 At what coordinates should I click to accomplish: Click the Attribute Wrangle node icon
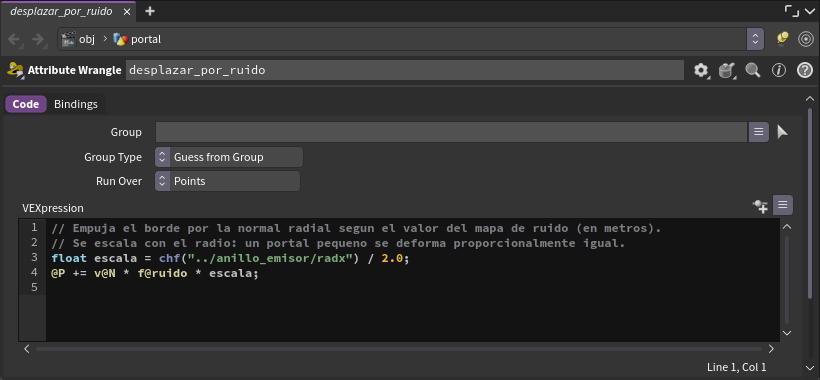point(16,70)
